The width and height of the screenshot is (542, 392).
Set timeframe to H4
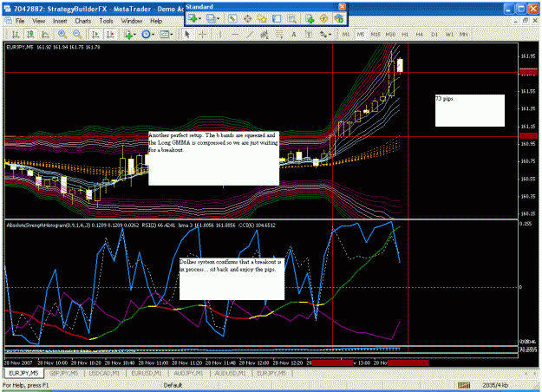[419, 34]
